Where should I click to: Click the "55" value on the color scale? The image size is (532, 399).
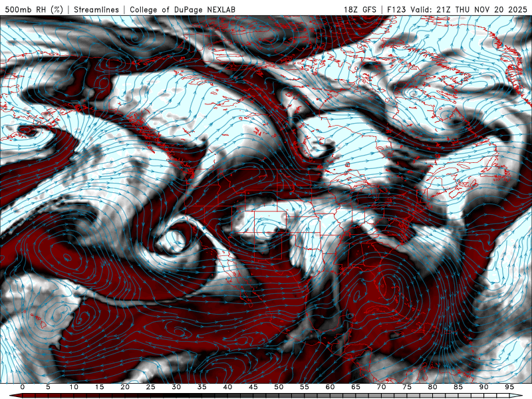[305, 387]
